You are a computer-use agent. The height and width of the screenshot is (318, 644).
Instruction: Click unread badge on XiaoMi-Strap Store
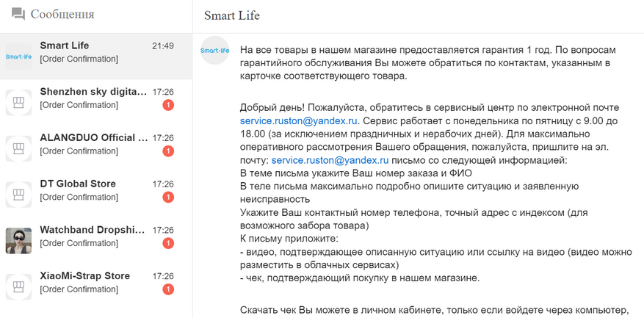tap(168, 289)
